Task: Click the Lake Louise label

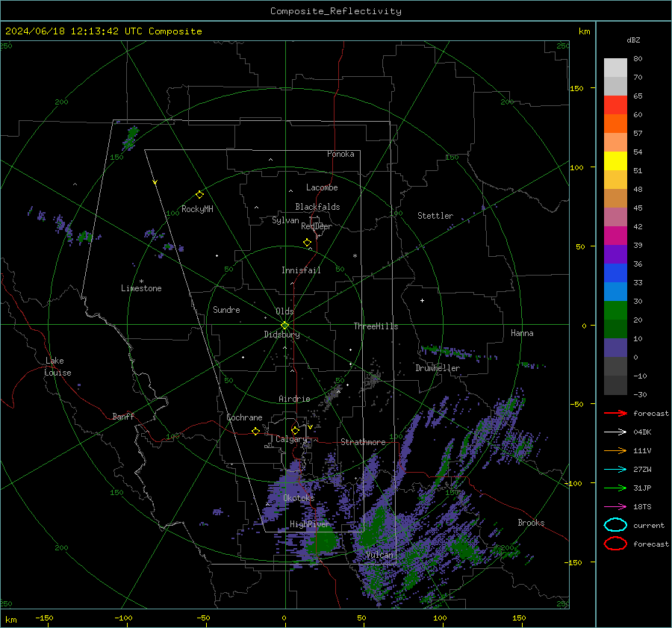Action: pyautogui.click(x=57, y=367)
